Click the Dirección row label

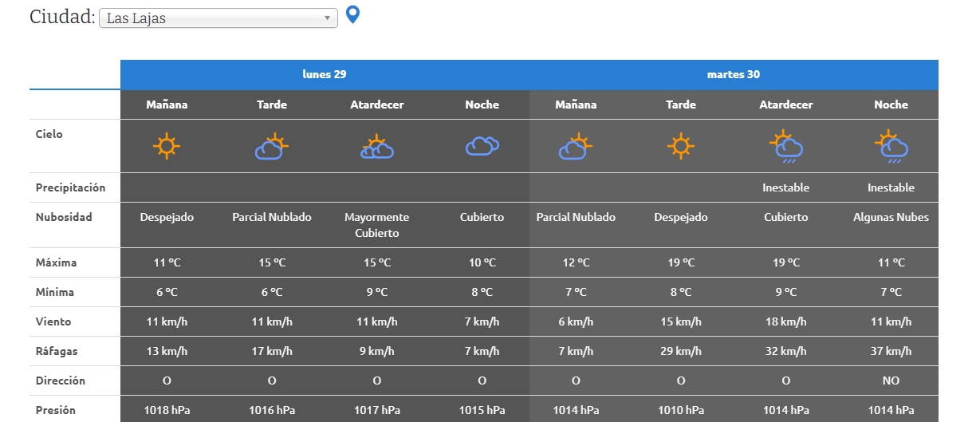pyautogui.click(x=60, y=381)
